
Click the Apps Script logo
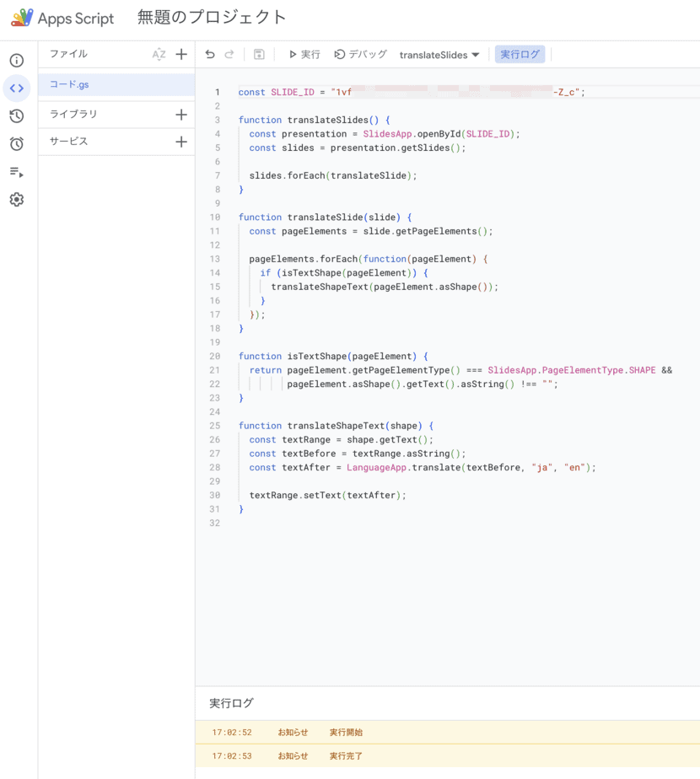62,18
